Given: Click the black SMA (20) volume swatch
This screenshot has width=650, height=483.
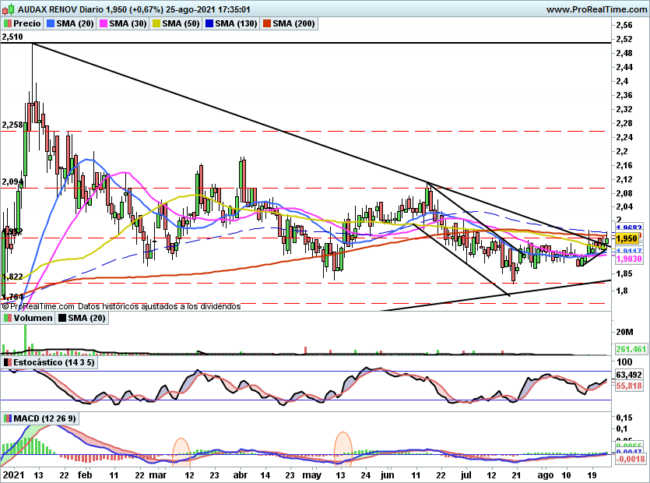Looking at the screenshot, I should click(62, 318).
